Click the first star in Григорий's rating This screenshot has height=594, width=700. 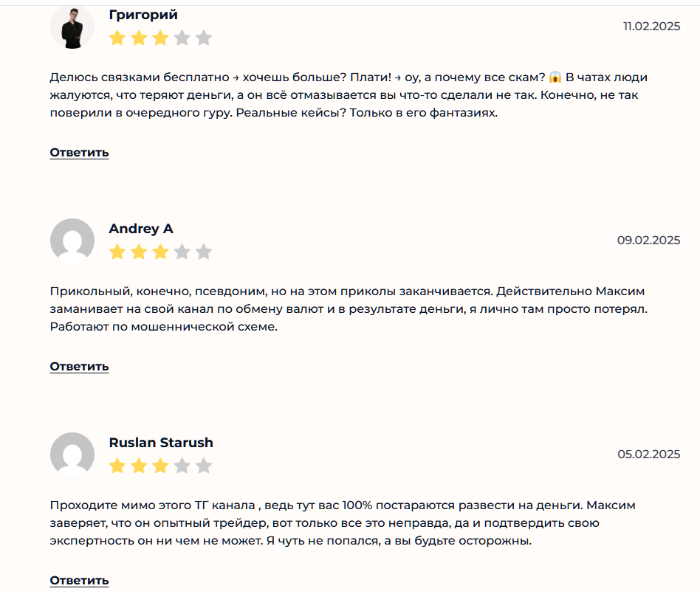(117, 38)
